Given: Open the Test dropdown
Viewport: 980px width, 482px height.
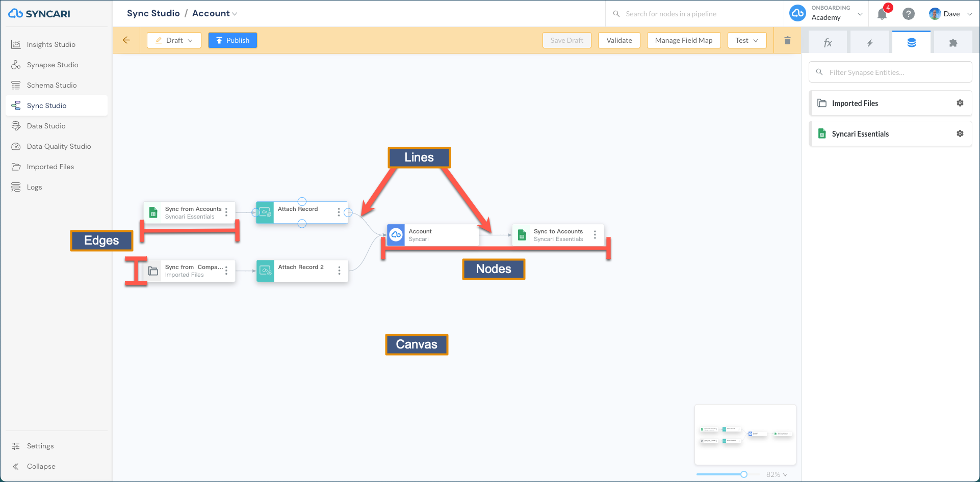Looking at the screenshot, I should point(747,40).
